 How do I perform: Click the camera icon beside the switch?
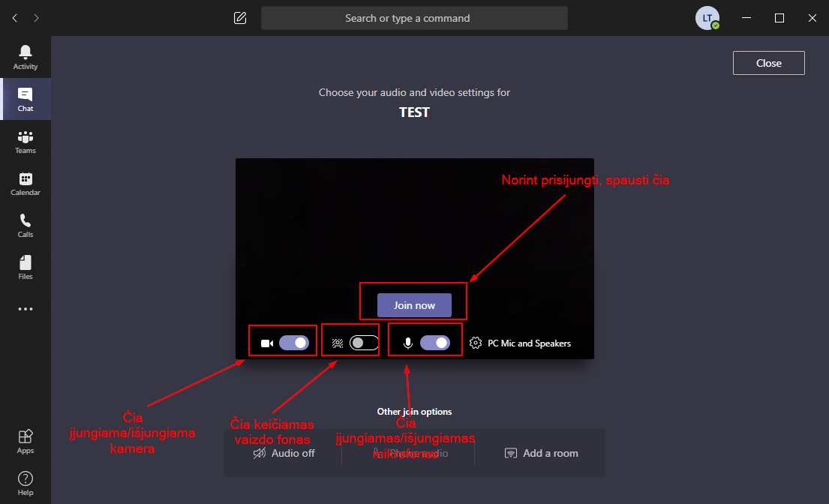pyautogui.click(x=267, y=343)
